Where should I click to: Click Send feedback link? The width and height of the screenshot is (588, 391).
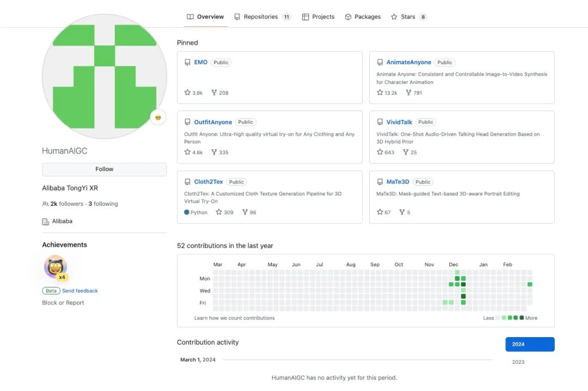(80, 291)
